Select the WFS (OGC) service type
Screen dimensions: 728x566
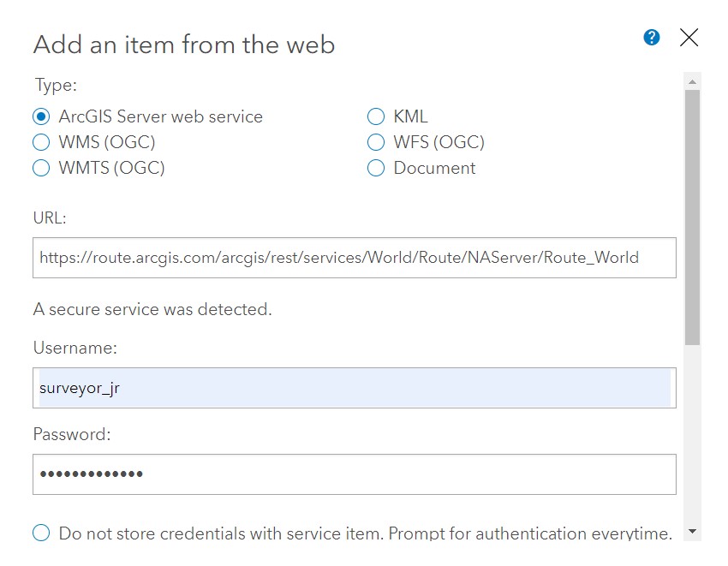click(375, 142)
